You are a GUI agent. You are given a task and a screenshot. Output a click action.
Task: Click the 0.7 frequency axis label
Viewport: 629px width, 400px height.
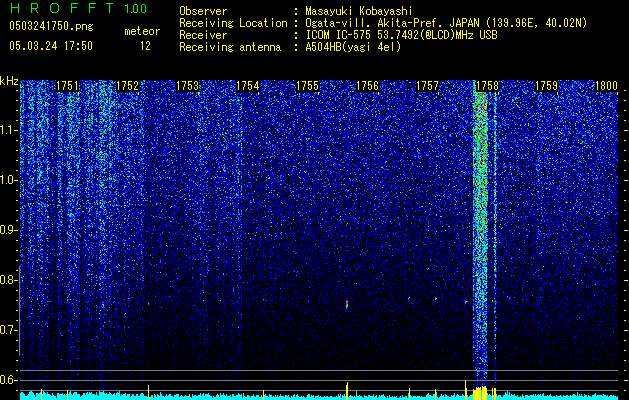8,330
